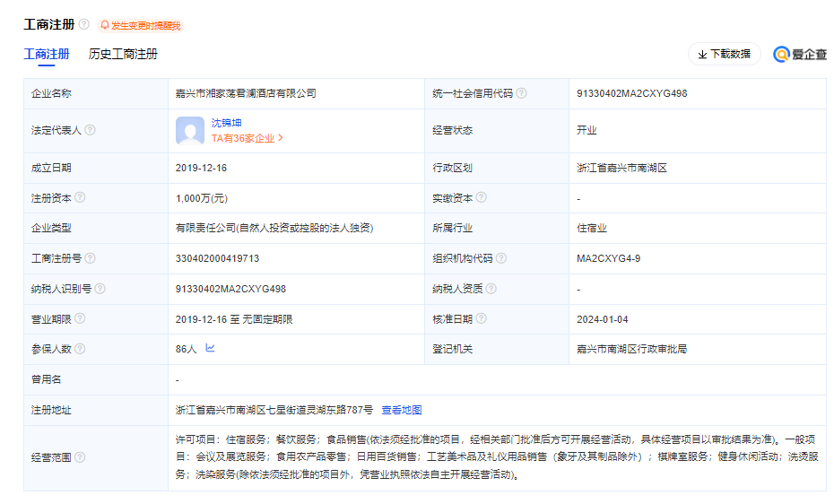Select insured count 86人
The width and height of the screenshot is (834, 504).
(187, 349)
